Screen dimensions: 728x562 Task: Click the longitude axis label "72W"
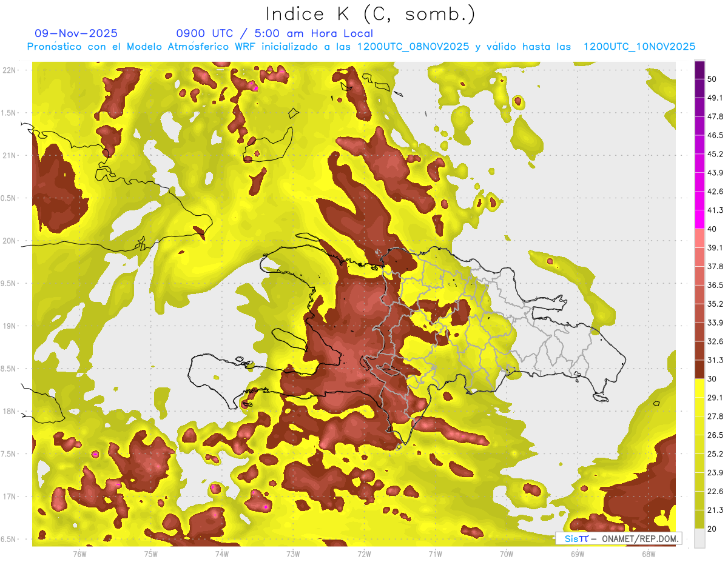point(364,554)
